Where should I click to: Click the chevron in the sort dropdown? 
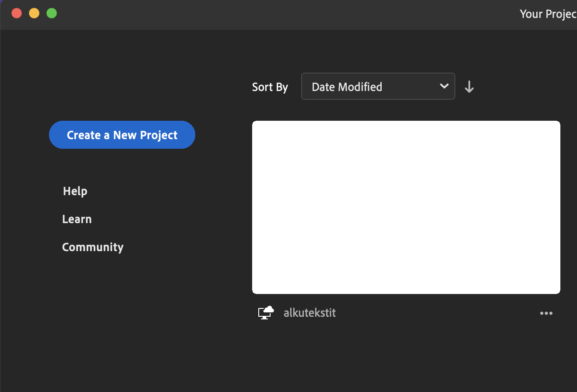444,86
